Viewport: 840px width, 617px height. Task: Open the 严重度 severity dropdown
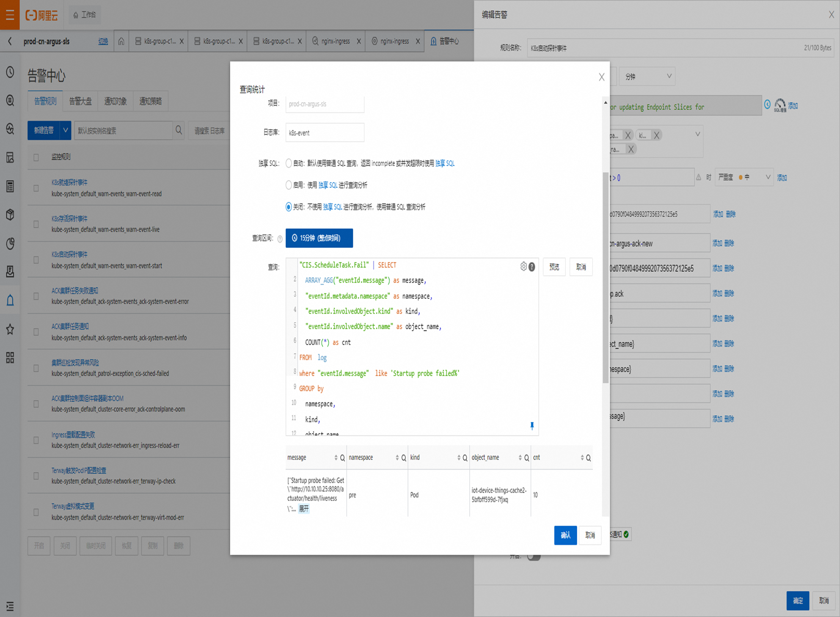(x=744, y=178)
